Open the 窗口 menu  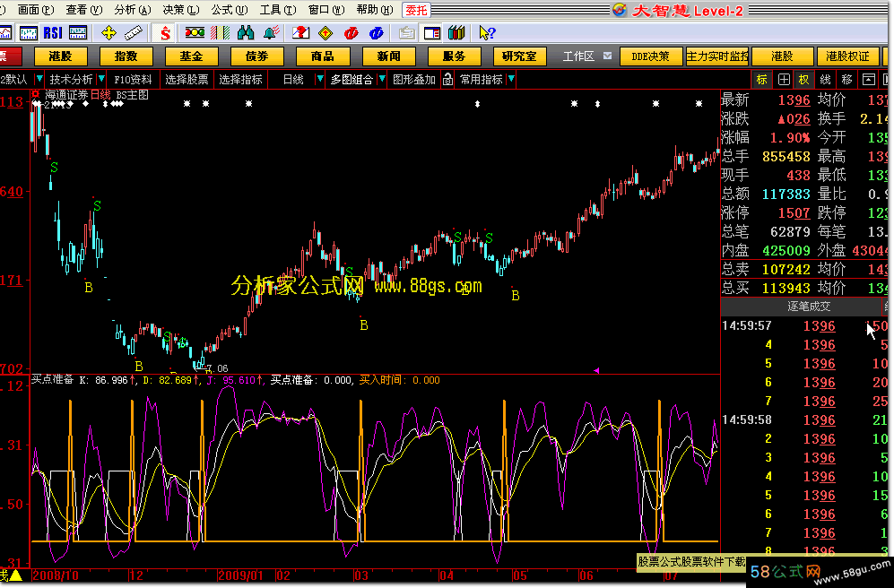pos(326,10)
